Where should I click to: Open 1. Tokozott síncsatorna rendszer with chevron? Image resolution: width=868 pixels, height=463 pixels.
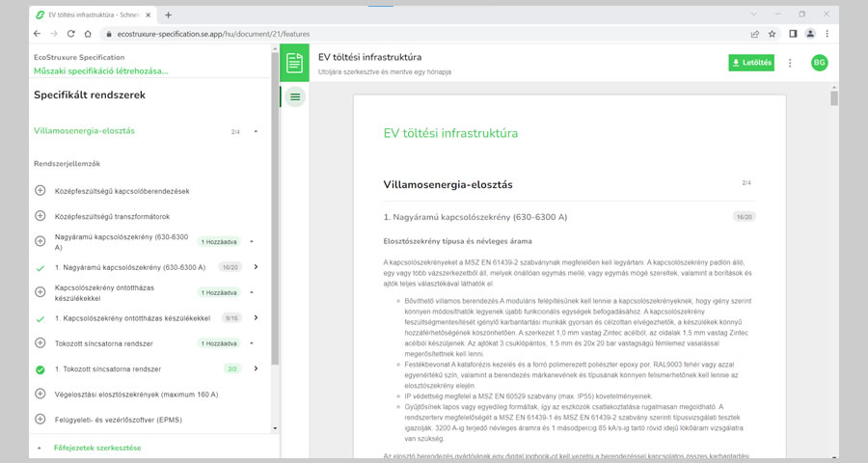tap(256, 368)
